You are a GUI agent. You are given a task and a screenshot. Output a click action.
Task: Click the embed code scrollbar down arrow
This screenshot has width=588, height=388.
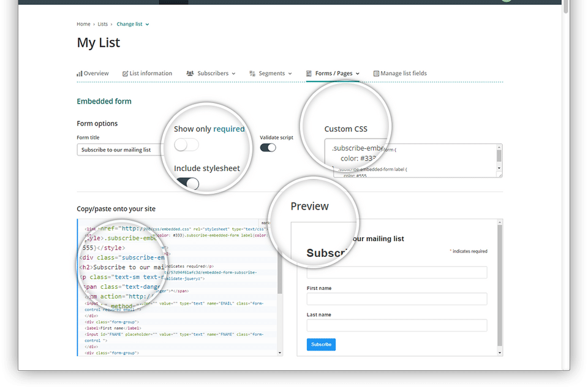[x=280, y=352]
